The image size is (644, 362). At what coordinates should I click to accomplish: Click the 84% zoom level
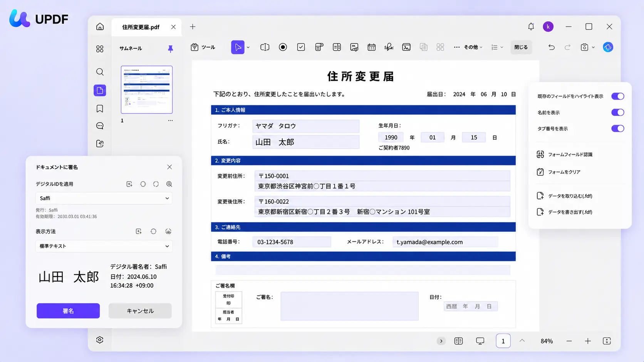click(x=547, y=341)
